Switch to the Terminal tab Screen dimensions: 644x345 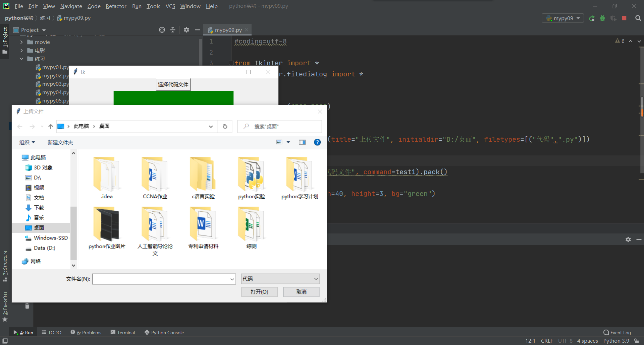coord(123,333)
